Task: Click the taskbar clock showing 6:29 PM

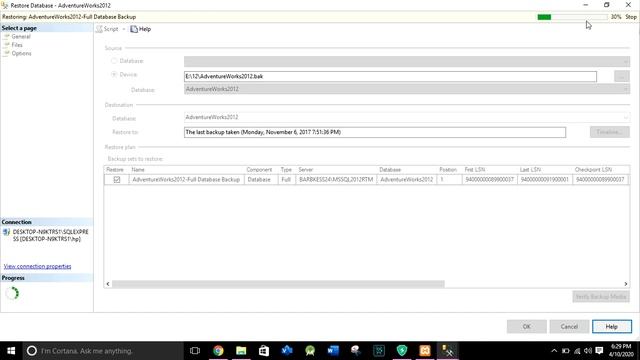Action: pos(621,351)
